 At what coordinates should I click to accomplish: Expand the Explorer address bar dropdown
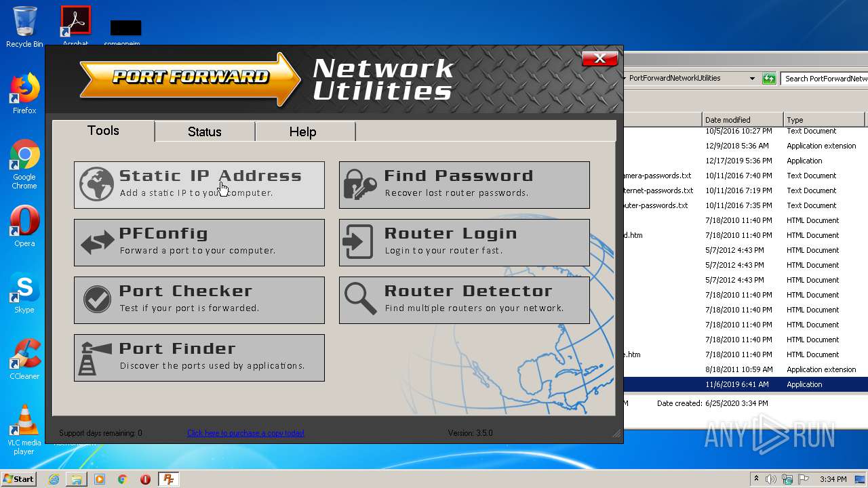(x=752, y=79)
